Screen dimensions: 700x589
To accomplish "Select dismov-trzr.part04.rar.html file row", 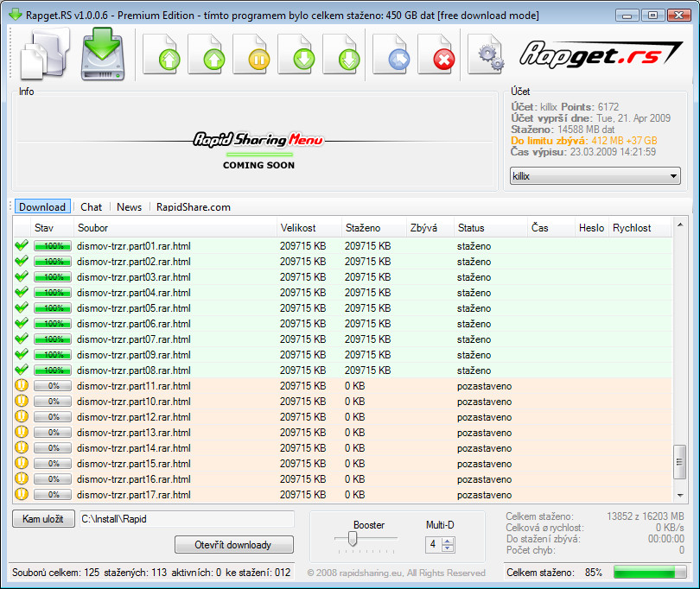I will coord(343,292).
